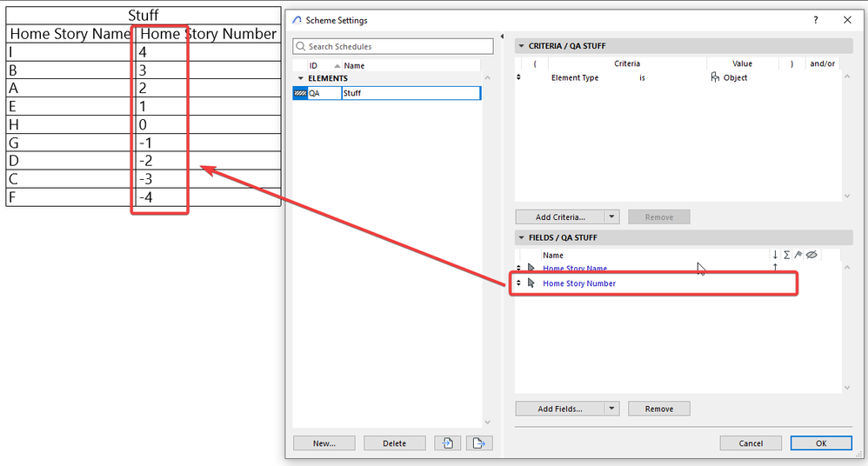The image size is (868, 466).
Task: Click the New... button
Action: (x=324, y=443)
